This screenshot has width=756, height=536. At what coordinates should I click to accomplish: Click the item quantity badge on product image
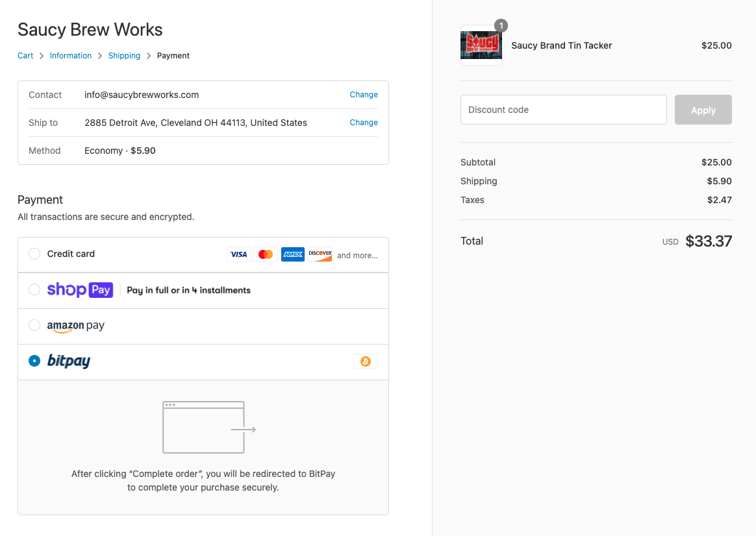(x=501, y=25)
